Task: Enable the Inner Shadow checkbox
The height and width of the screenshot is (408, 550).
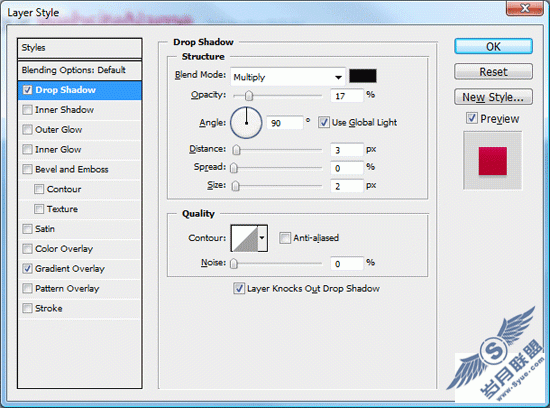Action: tap(27, 110)
